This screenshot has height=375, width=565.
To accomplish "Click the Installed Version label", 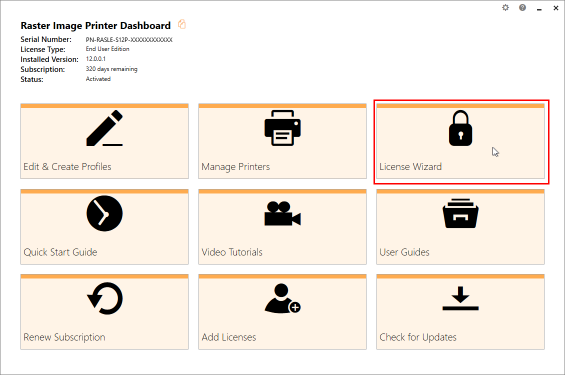I will 49,59.
